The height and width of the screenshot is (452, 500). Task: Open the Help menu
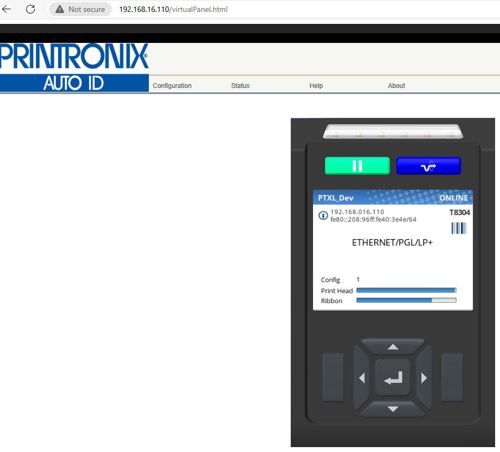click(316, 86)
